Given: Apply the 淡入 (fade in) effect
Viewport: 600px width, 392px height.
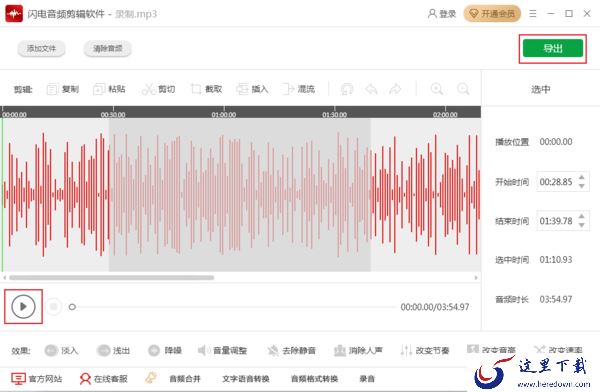Looking at the screenshot, I should click(x=61, y=350).
